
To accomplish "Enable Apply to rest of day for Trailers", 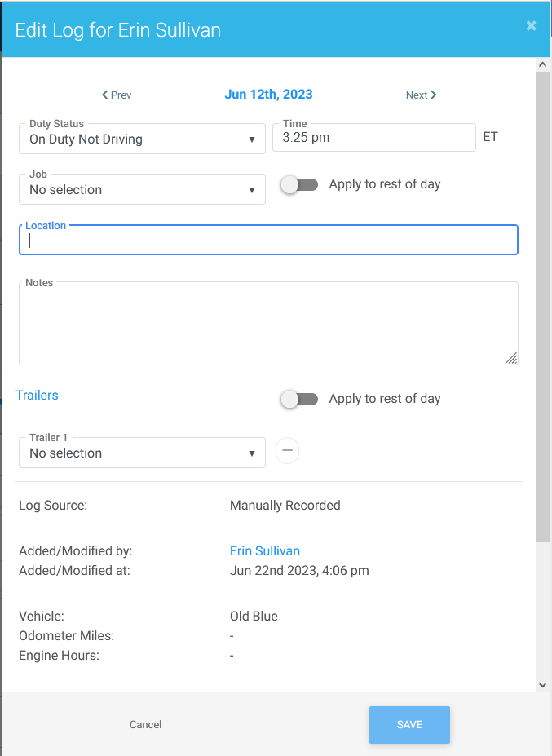I will tap(298, 399).
